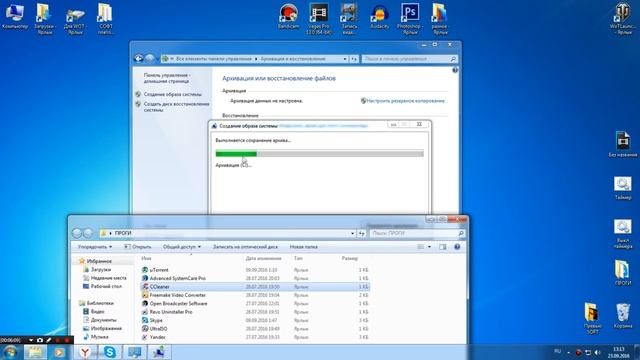Viewport: 640px width, 360px height.
Task: Open the Без названия file on desktop
Action: click(x=623, y=144)
